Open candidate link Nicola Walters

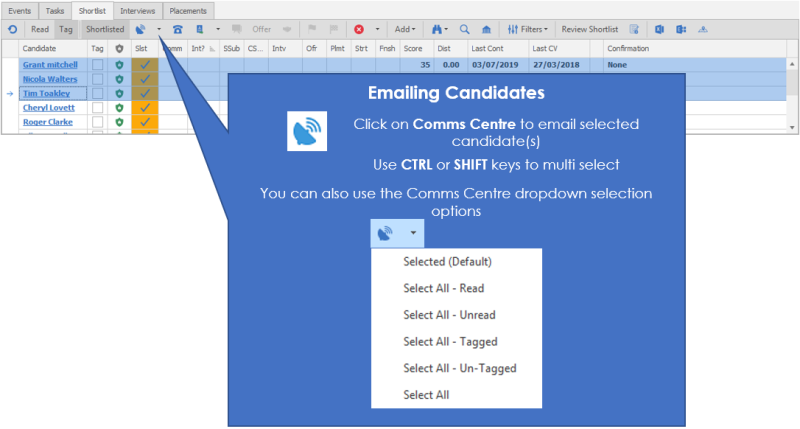point(51,79)
